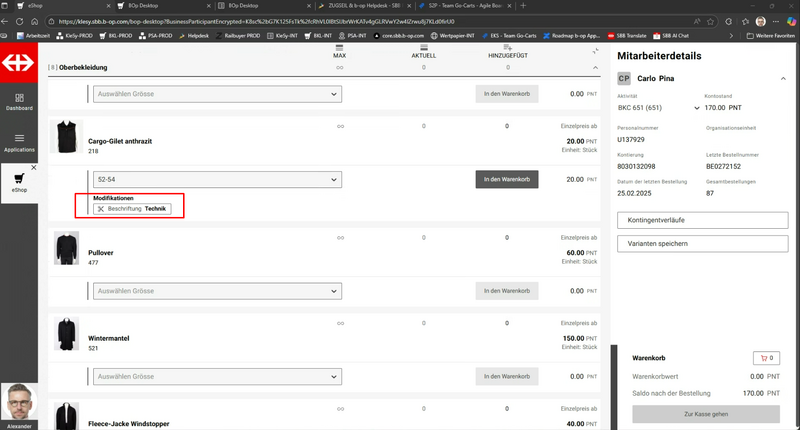
Task: Click the Alexander user profile photo
Action: coord(19,402)
